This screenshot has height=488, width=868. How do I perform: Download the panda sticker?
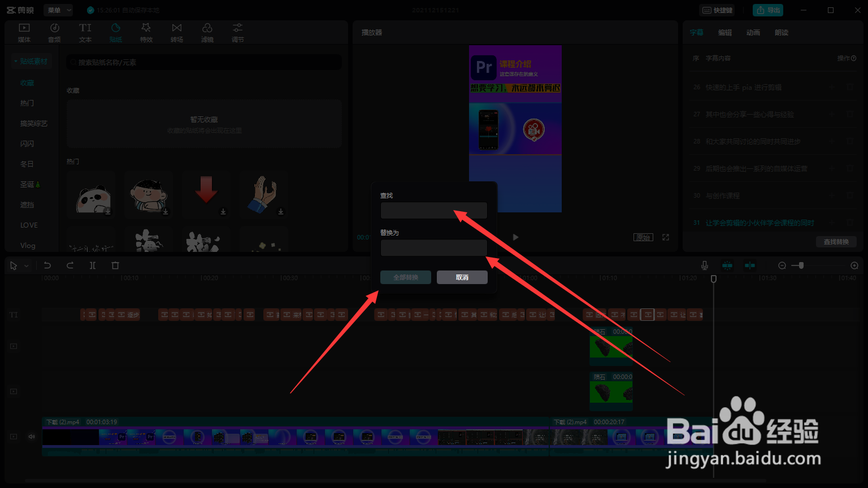click(108, 211)
